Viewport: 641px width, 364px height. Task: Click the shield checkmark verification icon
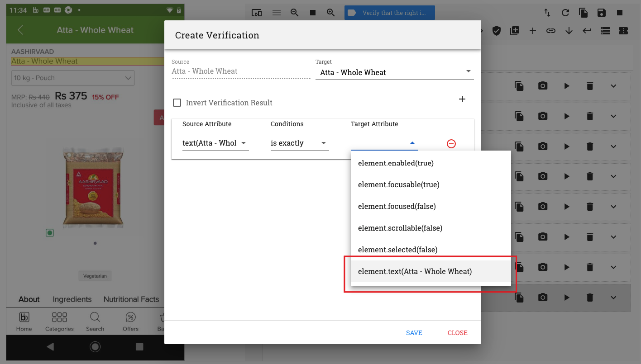pyautogui.click(x=497, y=31)
